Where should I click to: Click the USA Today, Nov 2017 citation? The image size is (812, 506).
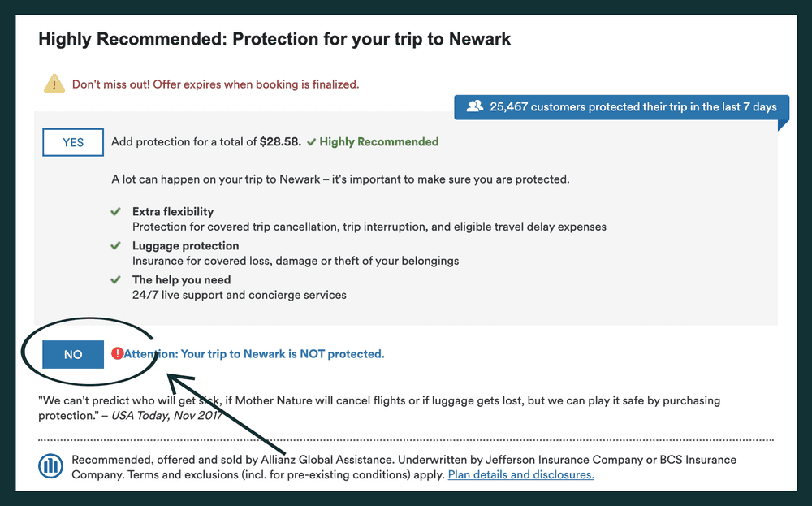pyautogui.click(x=166, y=415)
